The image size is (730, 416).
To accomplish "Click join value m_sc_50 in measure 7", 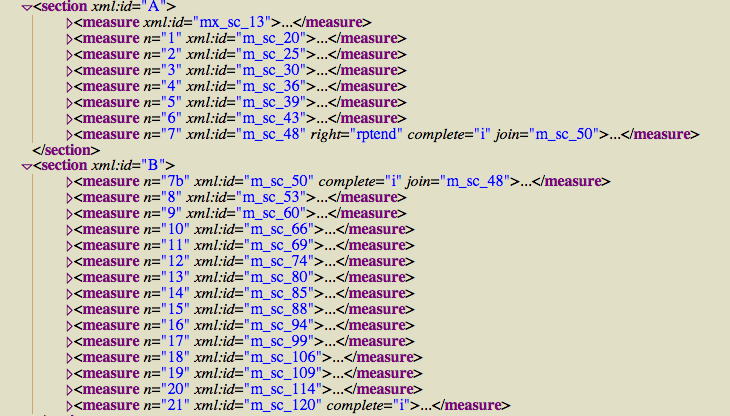I will point(563,135).
